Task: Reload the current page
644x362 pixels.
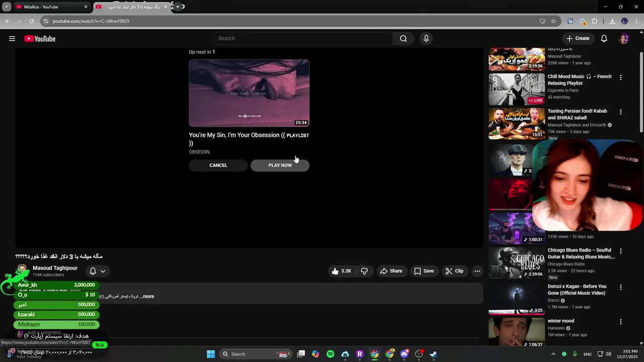Action: tap(31, 21)
